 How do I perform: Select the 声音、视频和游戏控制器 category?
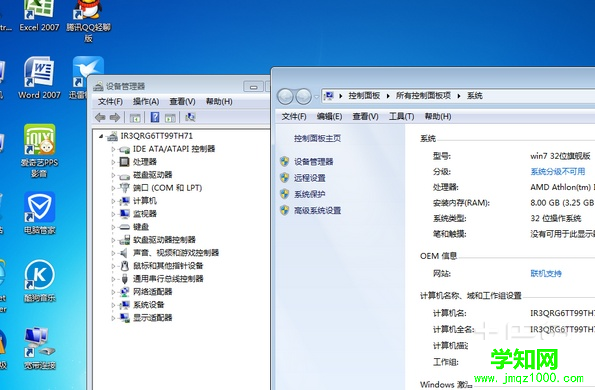176,252
